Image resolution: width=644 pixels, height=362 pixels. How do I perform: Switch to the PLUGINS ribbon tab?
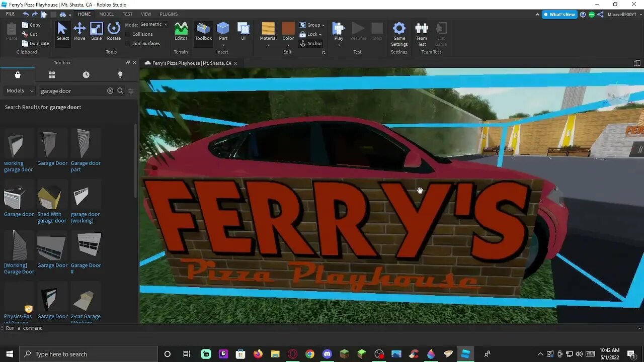[x=169, y=14]
